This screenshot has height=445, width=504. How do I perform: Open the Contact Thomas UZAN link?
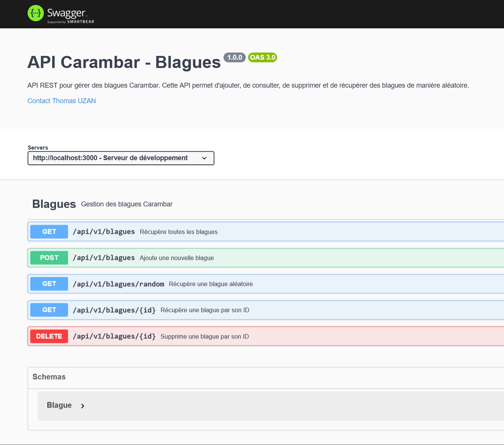(62, 101)
